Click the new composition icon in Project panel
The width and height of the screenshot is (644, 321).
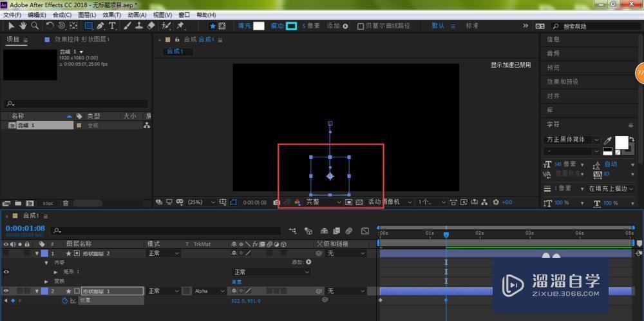point(30,203)
